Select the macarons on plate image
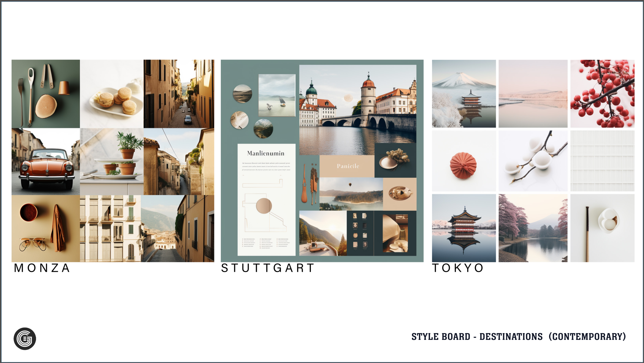Viewport: 644px width, 363px height. point(112,94)
